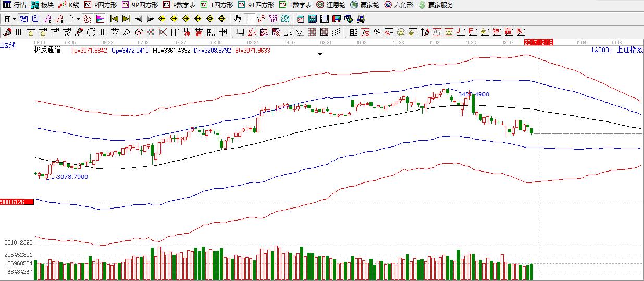Click the red 2017-12-19 date marker
Screen dimensions: 644x281
538,42
